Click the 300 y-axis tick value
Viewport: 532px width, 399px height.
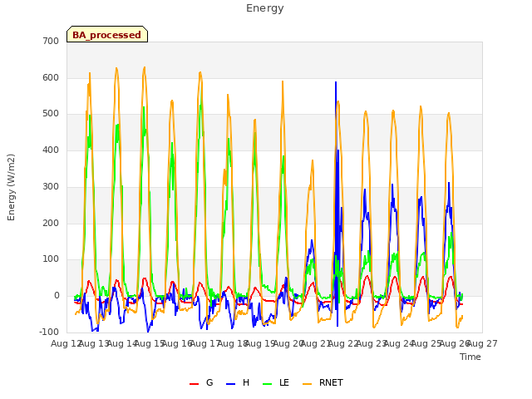(x=51, y=186)
